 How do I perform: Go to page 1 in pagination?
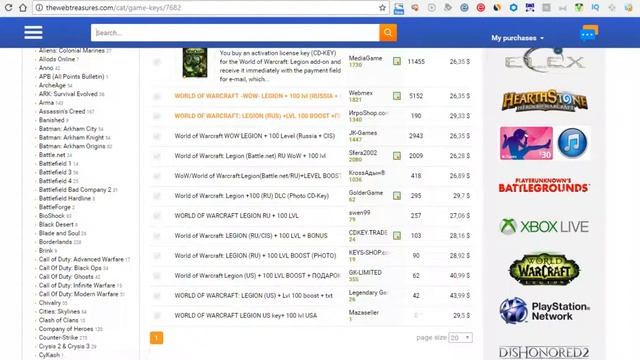(x=156, y=338)
